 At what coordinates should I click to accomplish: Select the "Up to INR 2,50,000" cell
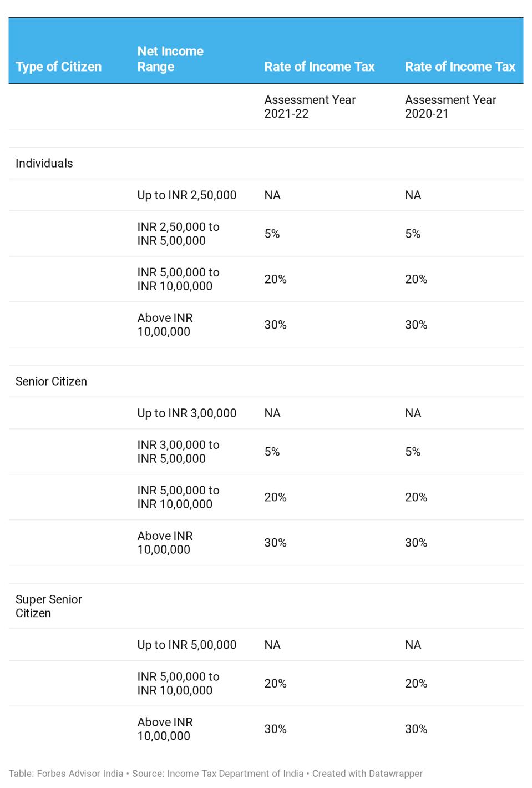(187, 195)
